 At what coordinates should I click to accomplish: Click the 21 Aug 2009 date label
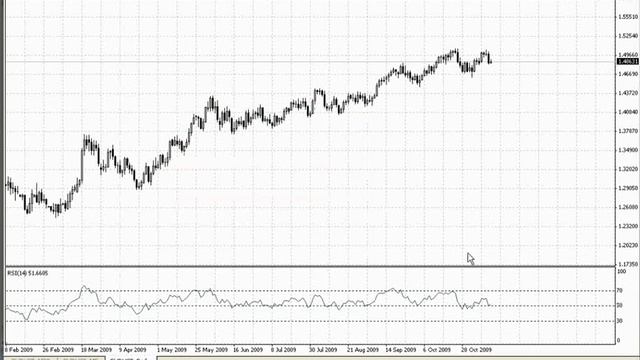pos(363,350)
